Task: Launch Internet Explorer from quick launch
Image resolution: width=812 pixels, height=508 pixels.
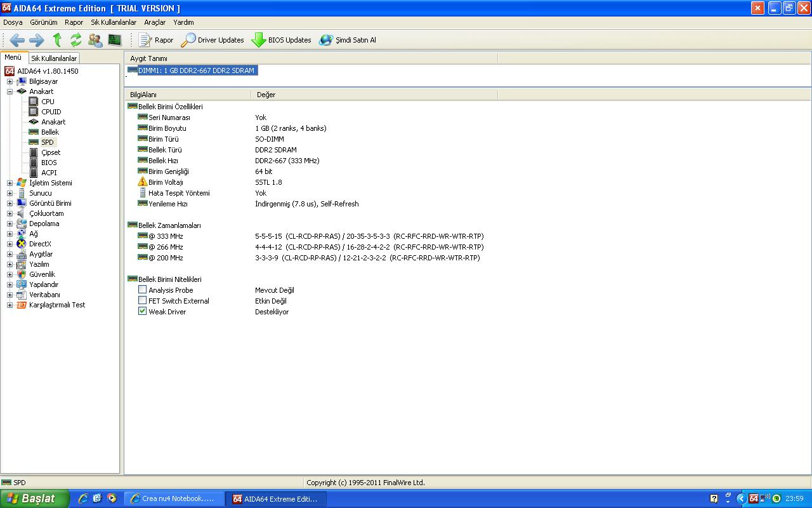Action: pyautogui.click(x=82, y=498)
